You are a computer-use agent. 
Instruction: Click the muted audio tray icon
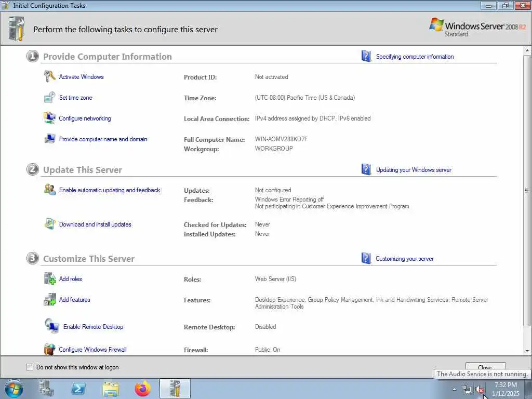[x=479, y=390]
